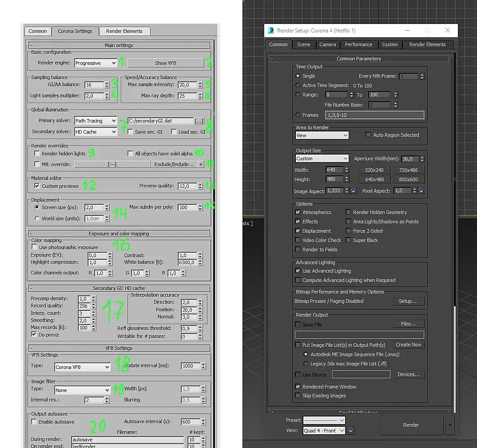The height and width of the screenshot is (448, 477).
Task: Uncheck Do previz checkbox
Action: (x=34, y=334)
